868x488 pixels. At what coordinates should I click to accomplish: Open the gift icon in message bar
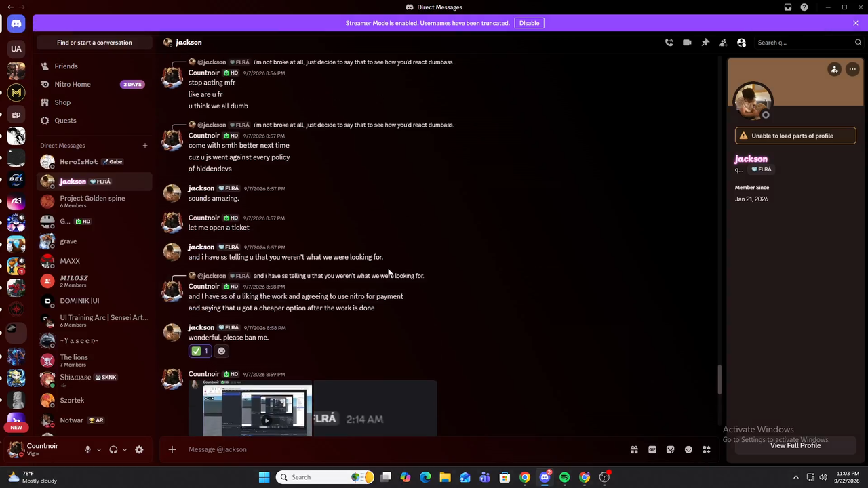pyautogui.click(x=634, y=449)
